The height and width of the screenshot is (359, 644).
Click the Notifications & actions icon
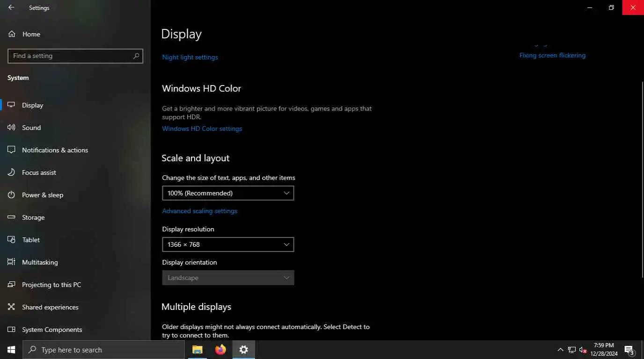click(x=12, y=150)
